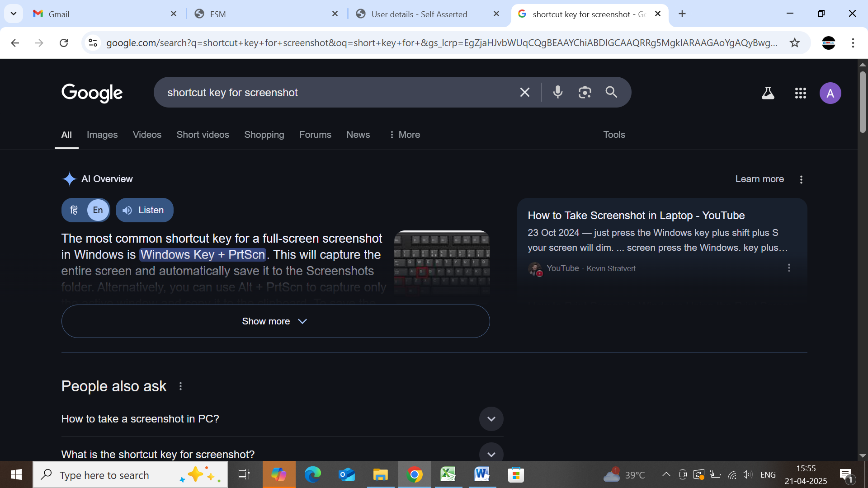Start voice search with the microphone icon
The width and height of the screenshot is (868, 488).
pyautogui.click(x=558, y=93)
